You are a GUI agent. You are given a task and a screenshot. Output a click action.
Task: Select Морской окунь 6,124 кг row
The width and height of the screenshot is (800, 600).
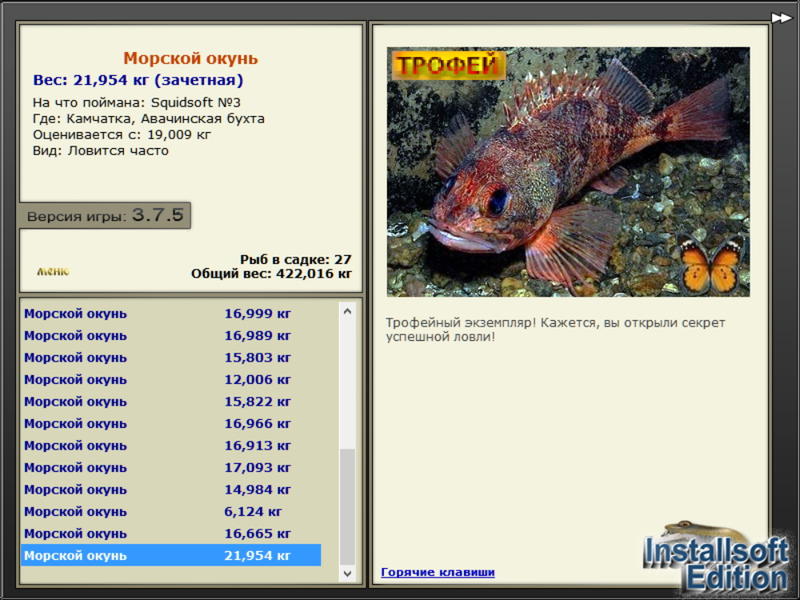point(171,511)
